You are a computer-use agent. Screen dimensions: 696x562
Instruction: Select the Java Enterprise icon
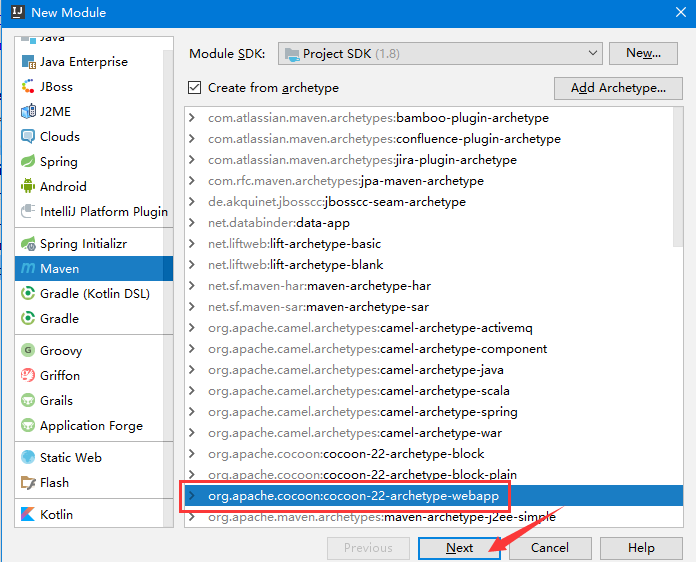(28, 62)
